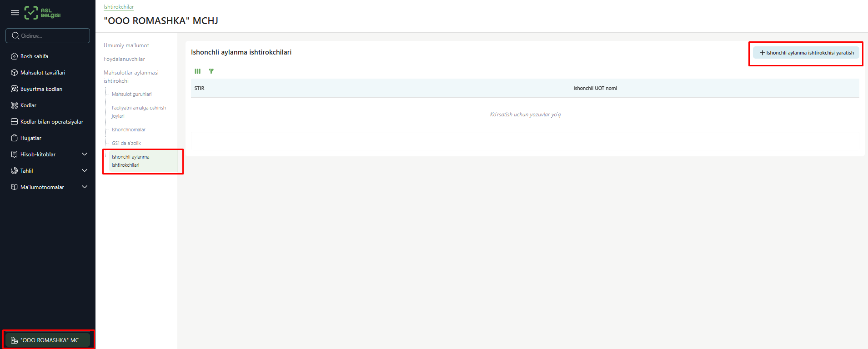Open Mahsulot tavsiflari cube icon
The width and height of the screenshot is (868, 349).
(15, 73)
